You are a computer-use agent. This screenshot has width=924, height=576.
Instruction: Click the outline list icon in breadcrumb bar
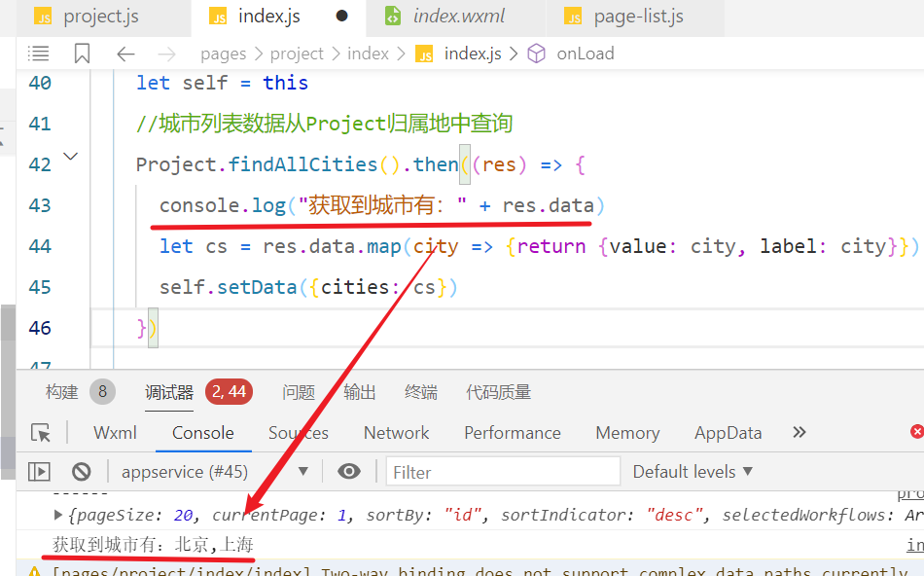(x=38, y=54)
